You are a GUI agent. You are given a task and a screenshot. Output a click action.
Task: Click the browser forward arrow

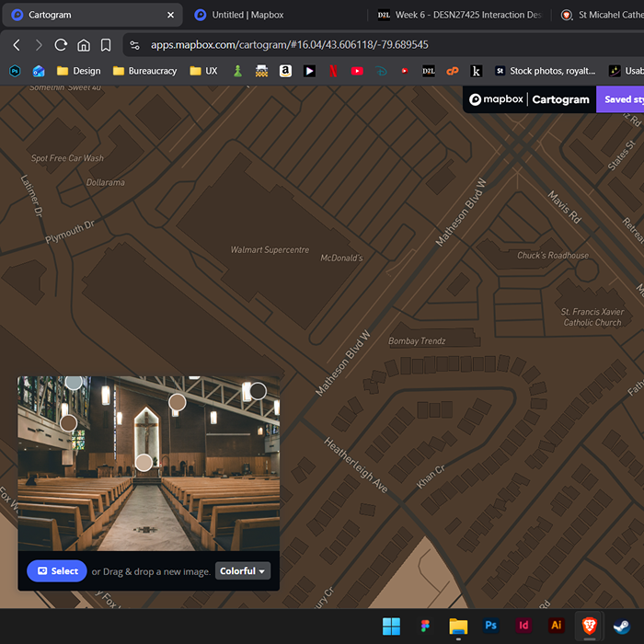pyautogui.click(x=39, y=45)
